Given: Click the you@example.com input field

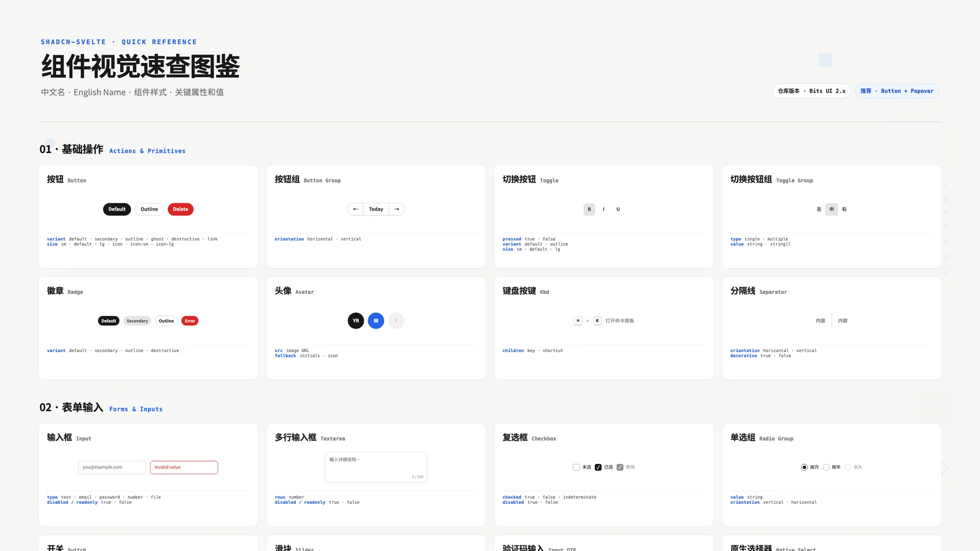Looking at the screenshot, I should [x=112, y=467].
